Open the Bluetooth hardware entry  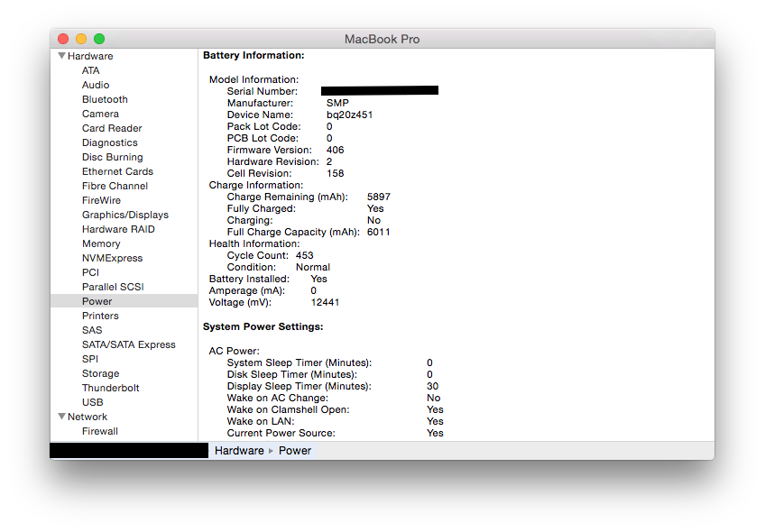click(105, 99)
